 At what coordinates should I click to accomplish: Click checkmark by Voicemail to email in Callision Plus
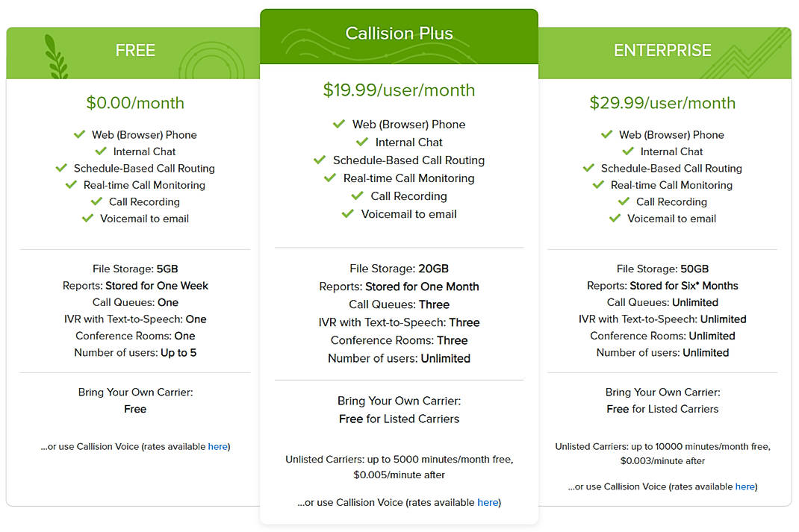coord(348,213)
